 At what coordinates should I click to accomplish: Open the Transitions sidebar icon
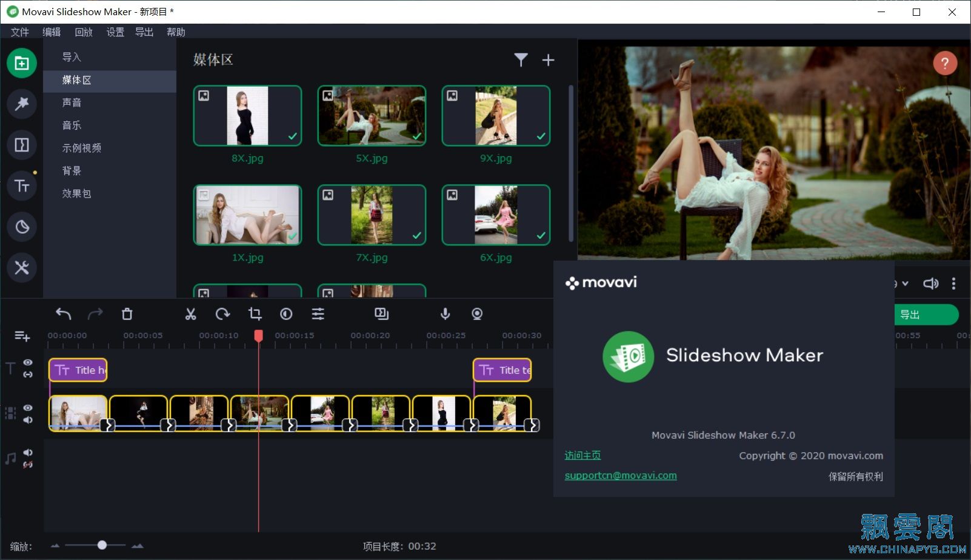pyautogui.click(x=22, y=145)
